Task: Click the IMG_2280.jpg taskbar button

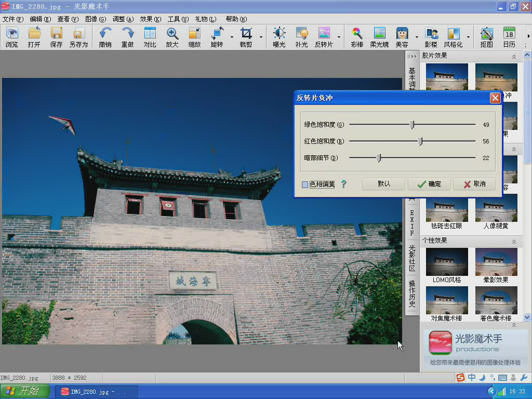Action: point(97,392)
